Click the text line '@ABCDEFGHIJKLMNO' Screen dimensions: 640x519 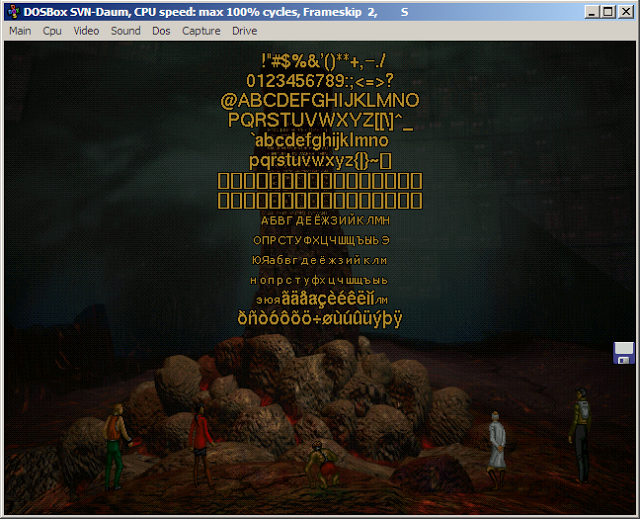click(x=320, y=100)
